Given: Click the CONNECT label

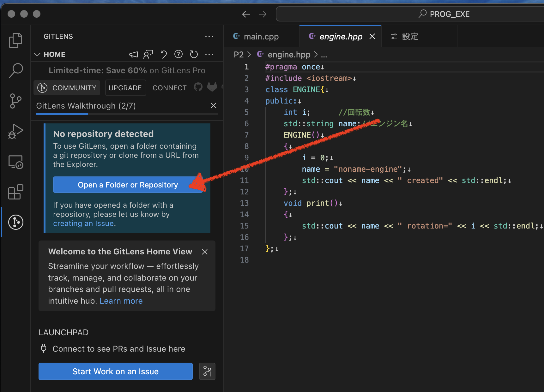Looking at the screenshot, I should [x=170, y=88].
